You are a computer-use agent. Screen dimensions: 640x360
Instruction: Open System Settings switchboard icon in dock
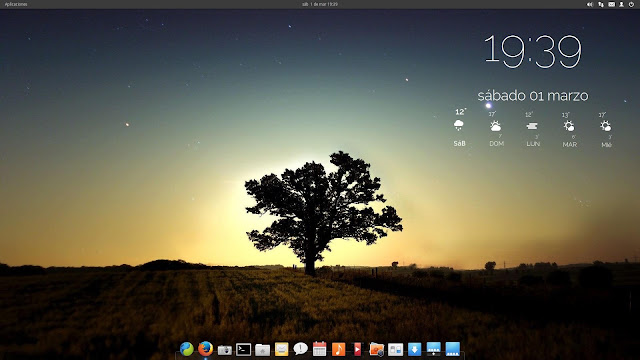(x=395, y=350)
